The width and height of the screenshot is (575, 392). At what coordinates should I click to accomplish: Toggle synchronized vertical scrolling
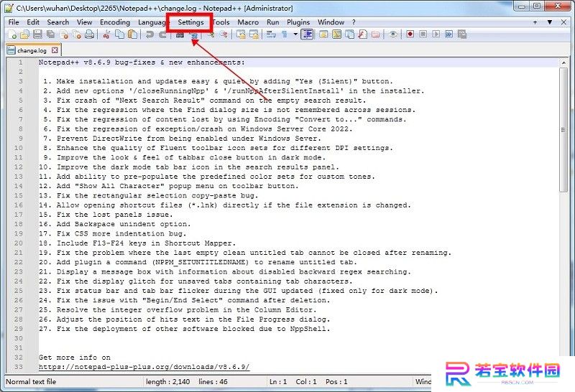[x=241, y=34]
